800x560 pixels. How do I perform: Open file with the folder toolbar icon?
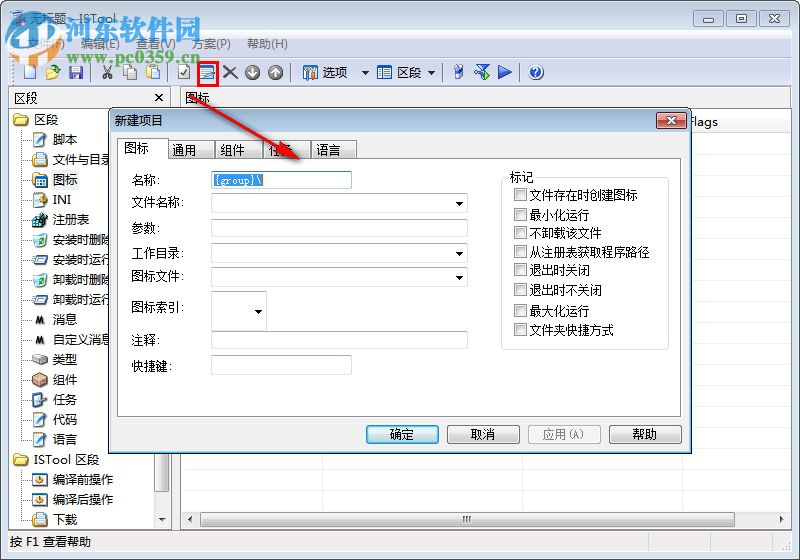click(53, 72)
